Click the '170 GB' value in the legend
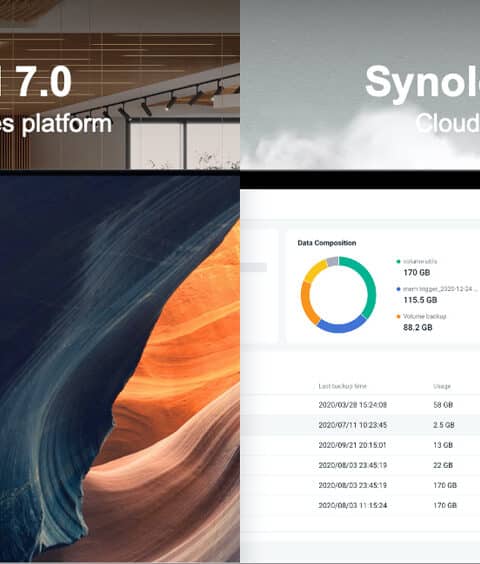 click(x=417, y=273)
